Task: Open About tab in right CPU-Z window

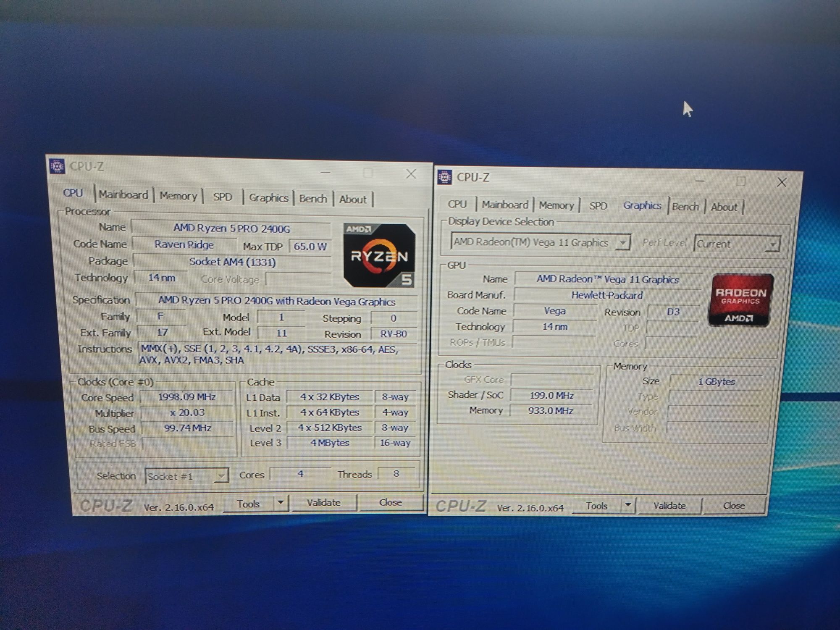Action: pyautogui.click(x=724, y=207)
